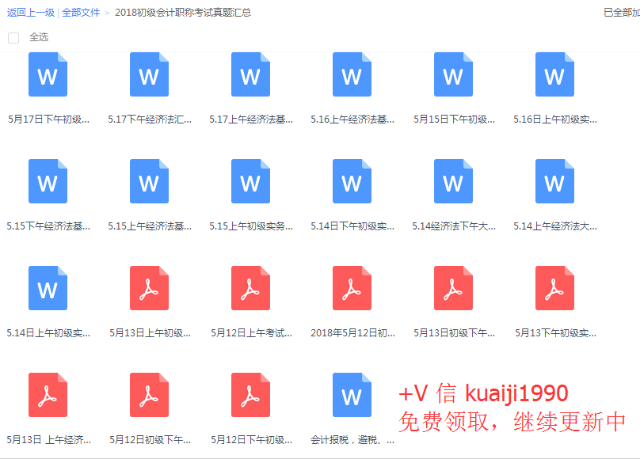Open Word file icon 5.15上午经济法基...
This screenshot has width=640, height=459.
pos(149,182)
